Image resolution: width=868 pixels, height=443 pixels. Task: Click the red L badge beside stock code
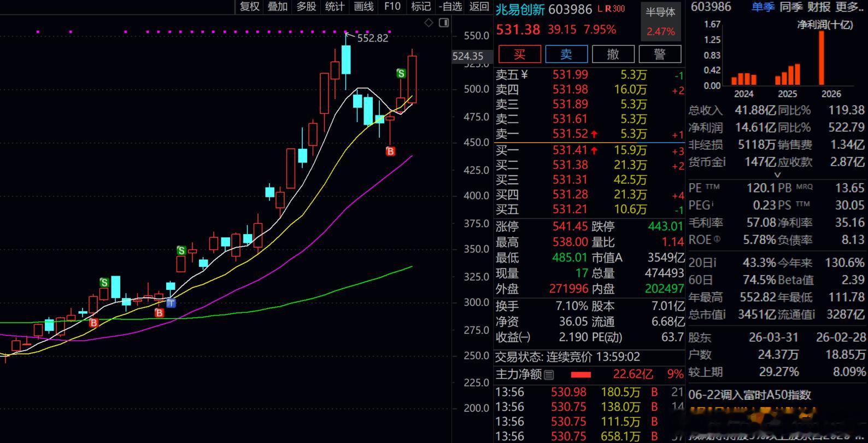tap(600, 9)
